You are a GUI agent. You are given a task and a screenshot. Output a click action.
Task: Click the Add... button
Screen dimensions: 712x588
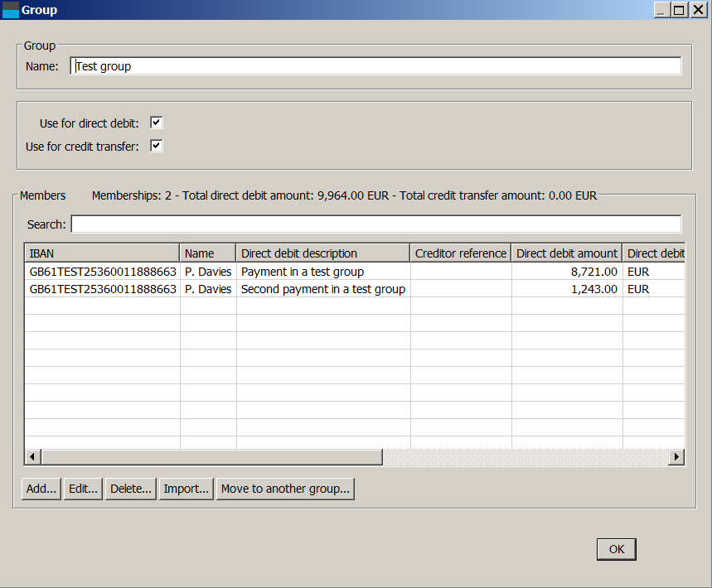(41, 489)
